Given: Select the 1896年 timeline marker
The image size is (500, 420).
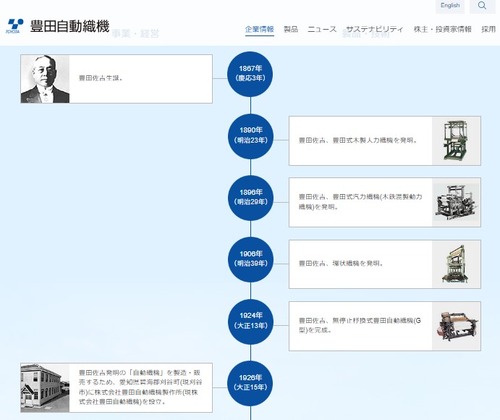Looking at the screenshot, I should tap(250, 198).
